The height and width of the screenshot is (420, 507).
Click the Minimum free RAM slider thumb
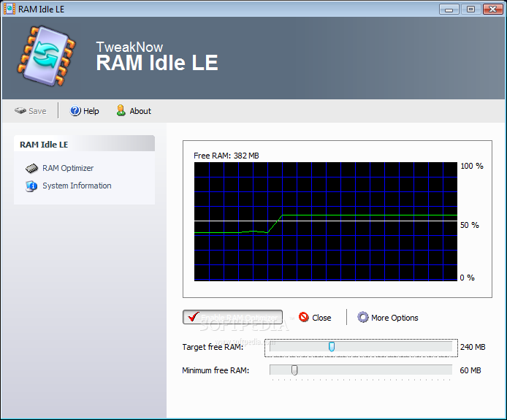[x=294, y=370]
